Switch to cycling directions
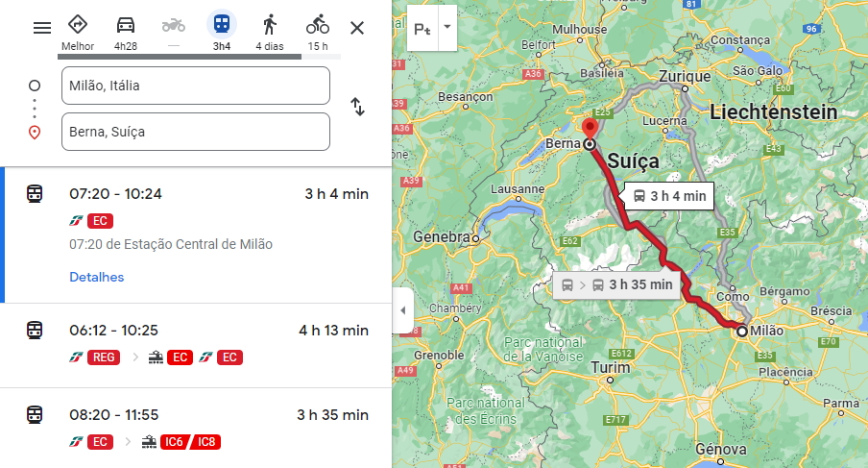Image resolution: width=868 pixels, height=468 pixels. coord(318,24)
